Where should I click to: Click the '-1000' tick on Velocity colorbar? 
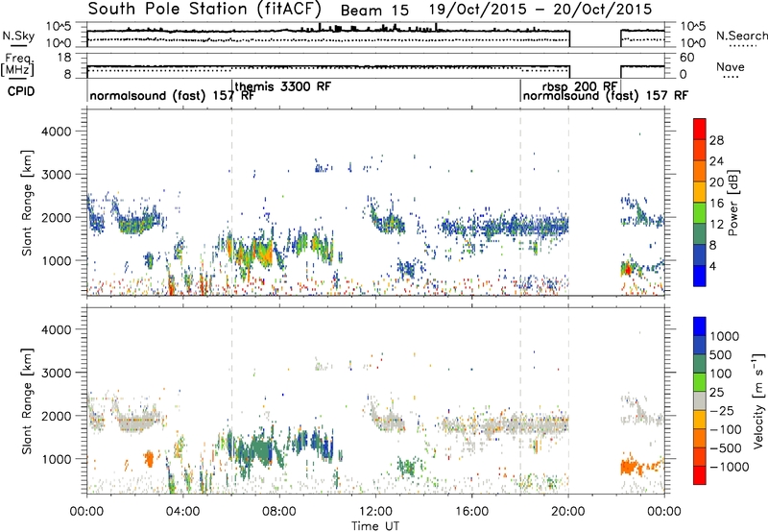(x=730, y=467)
